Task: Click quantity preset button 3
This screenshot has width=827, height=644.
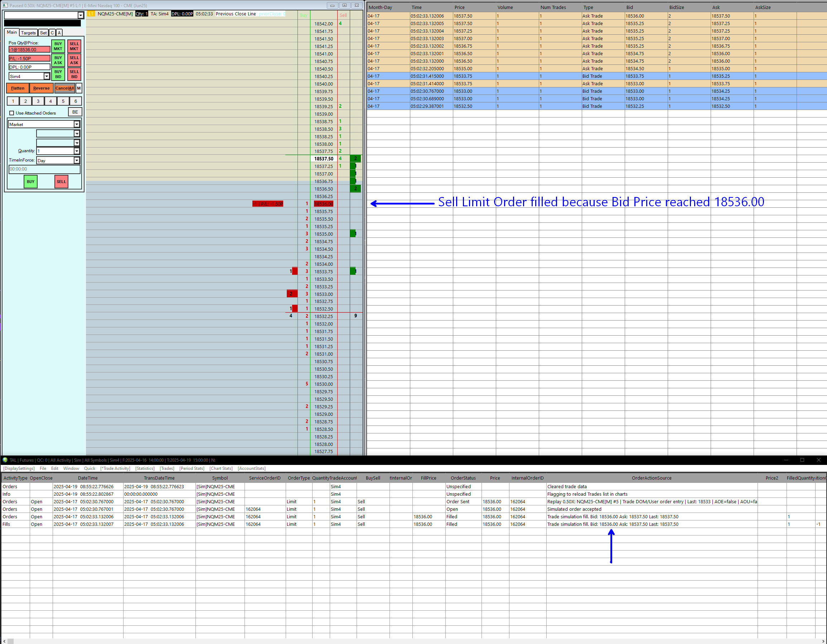Action: coord(38,101)
